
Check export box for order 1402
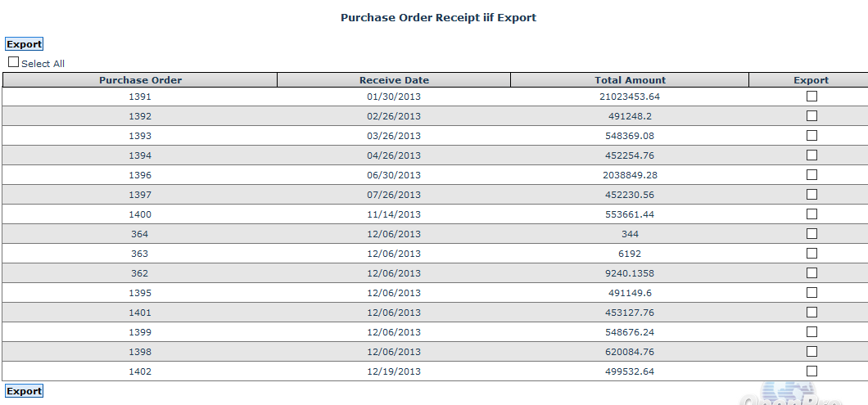811,371
